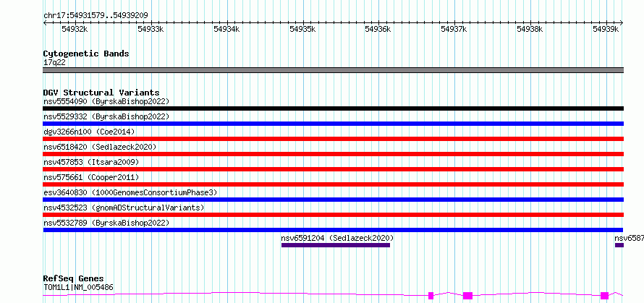This screenshot has width=644, height=303.
Task: Open variant dgv3266n100 (Coe2014) label
Action: click(89, 132)
